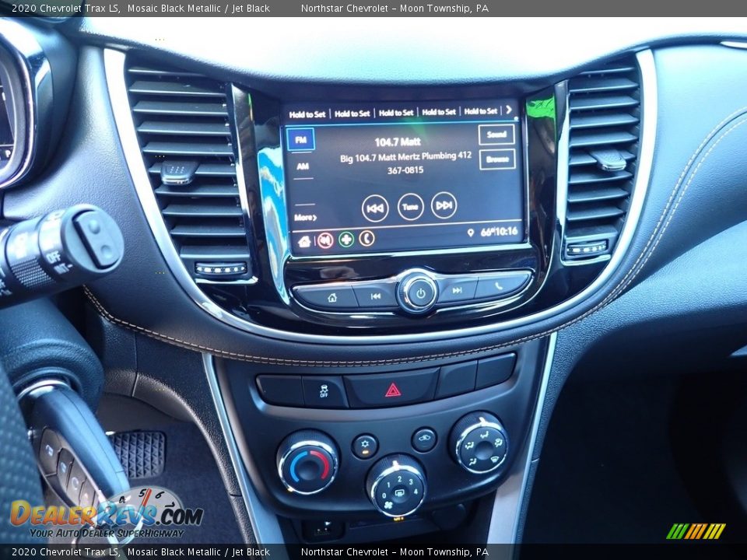
Task: Switch to the AM band tab
Action: 303,166
